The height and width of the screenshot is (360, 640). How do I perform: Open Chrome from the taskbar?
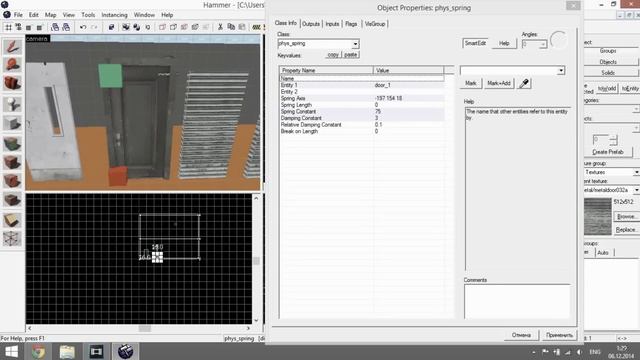[38, 352]
